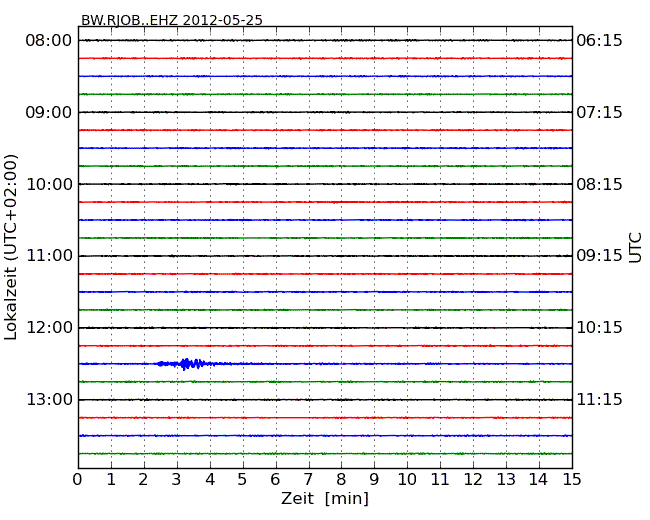Click the x-axis tick label 3
650x520 pixels.
[x=177, y=479]
